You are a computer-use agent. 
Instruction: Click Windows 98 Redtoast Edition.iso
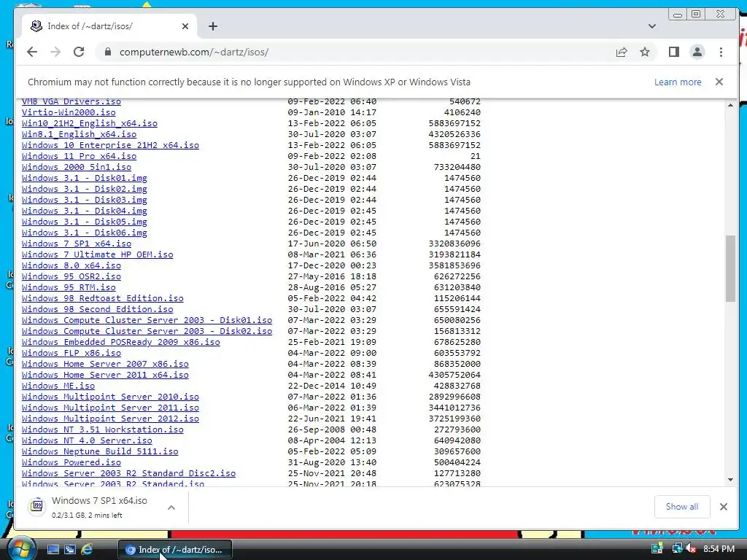102,298
